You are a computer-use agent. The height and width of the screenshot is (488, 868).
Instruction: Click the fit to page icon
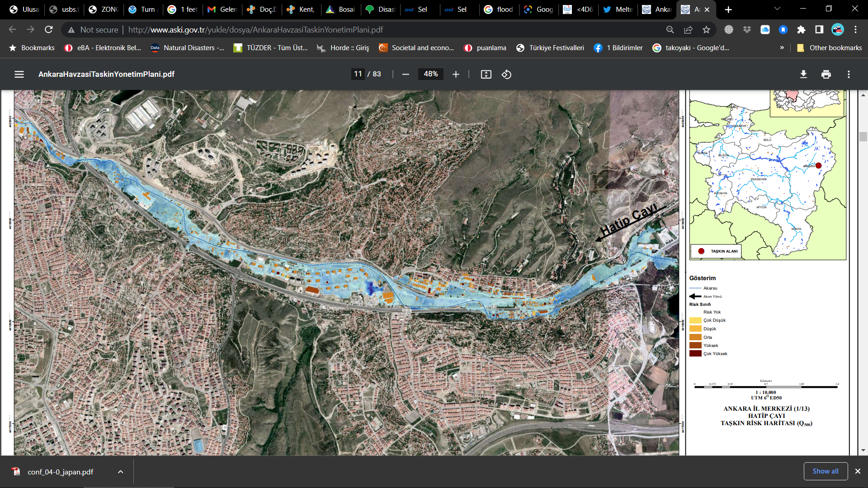click(x=486, y=74)
